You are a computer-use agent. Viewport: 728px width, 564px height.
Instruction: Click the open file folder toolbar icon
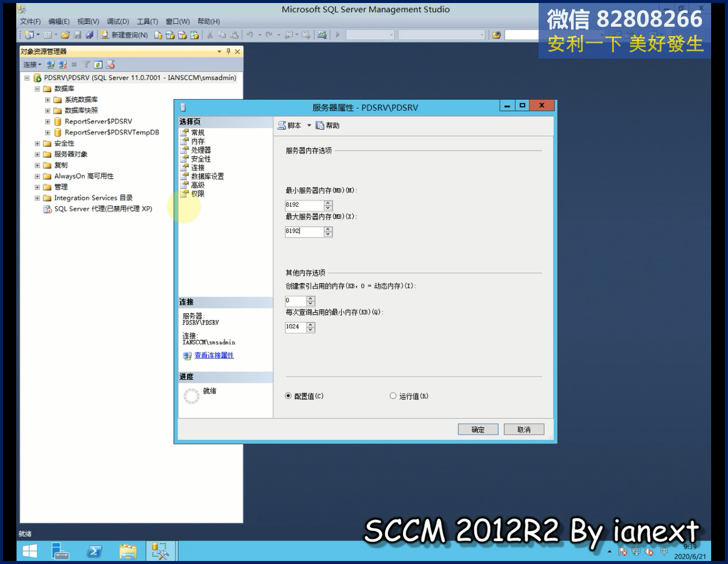pyautogui.click(x=66, y=35)
